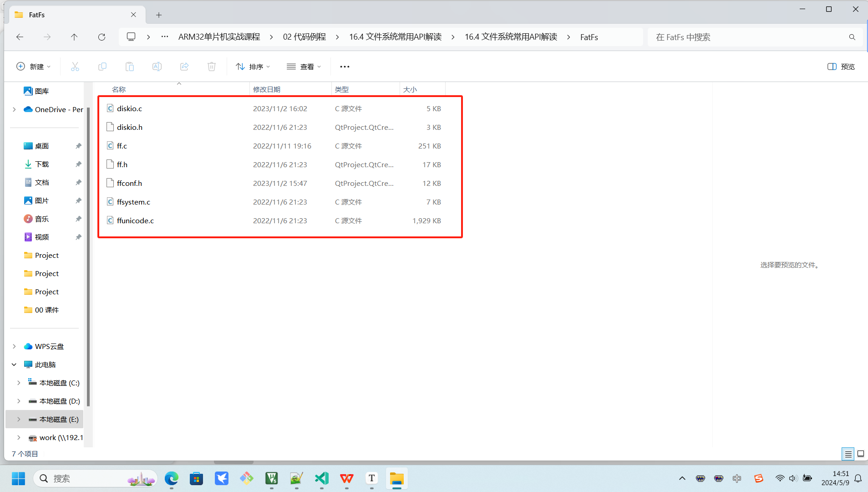Expand Local Disk (C:) node
The width and height of the screenshot is (868, 492).
pos(19,383)
